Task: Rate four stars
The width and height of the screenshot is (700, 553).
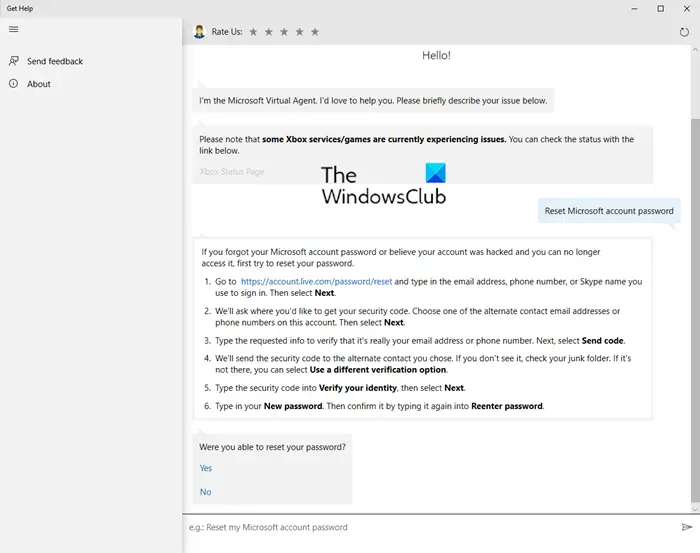Action: pyautogui.click(x=300, y=32)
